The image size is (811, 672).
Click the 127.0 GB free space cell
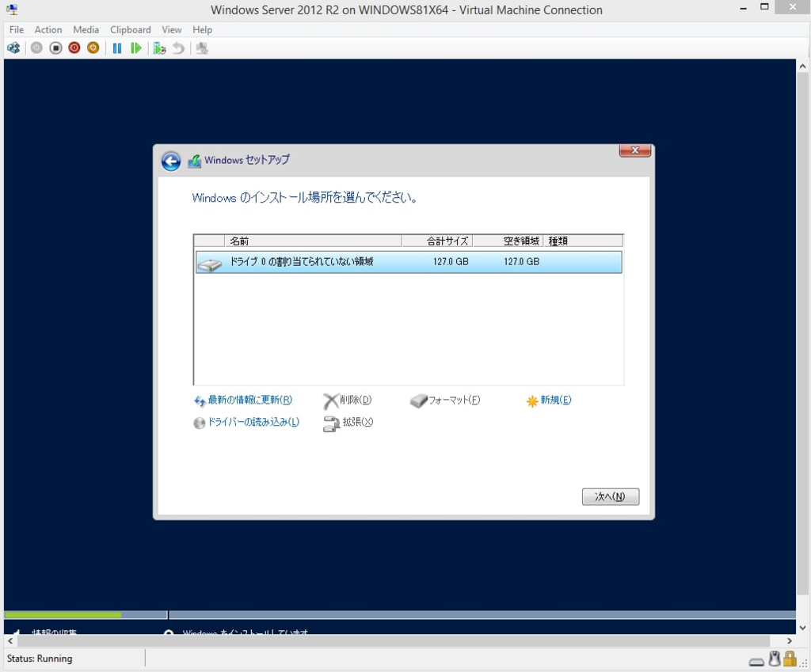(521, 261)
